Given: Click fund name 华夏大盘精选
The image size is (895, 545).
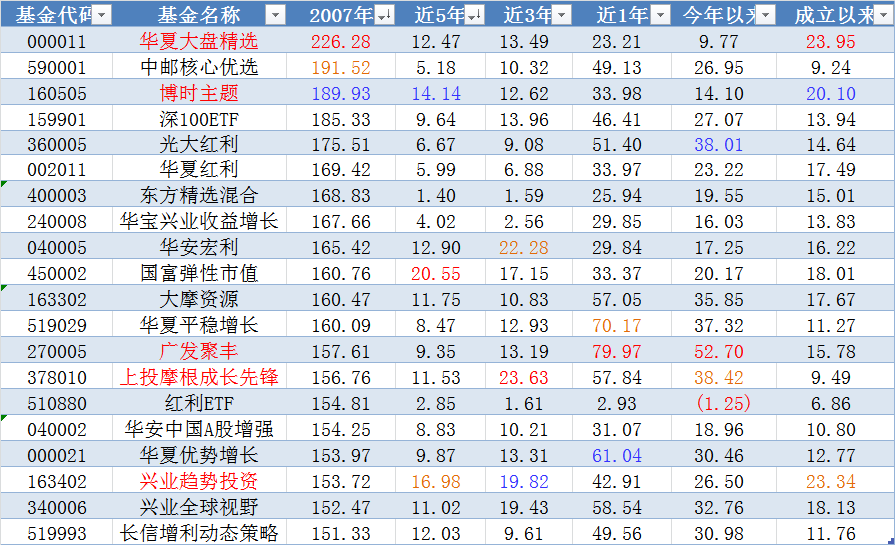Looking at the screenshot, I should point(199,41).
